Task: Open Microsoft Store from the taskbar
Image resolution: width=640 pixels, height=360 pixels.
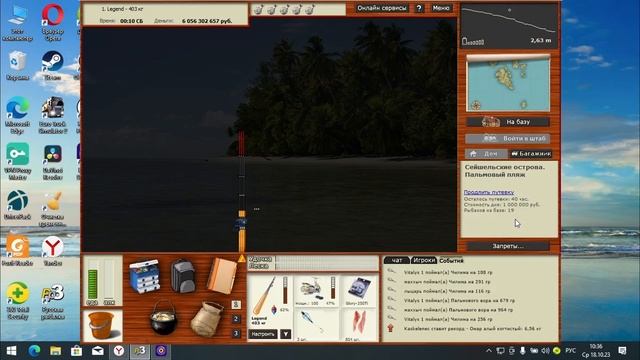Action: pyautogui.click(x=76, y=351)
